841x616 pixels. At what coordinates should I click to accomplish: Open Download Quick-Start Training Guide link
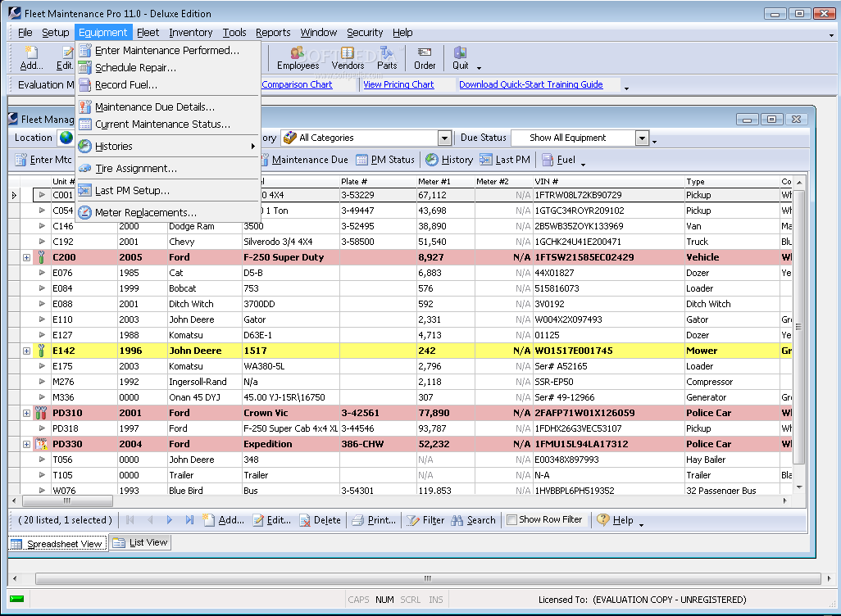click(531, 84)
